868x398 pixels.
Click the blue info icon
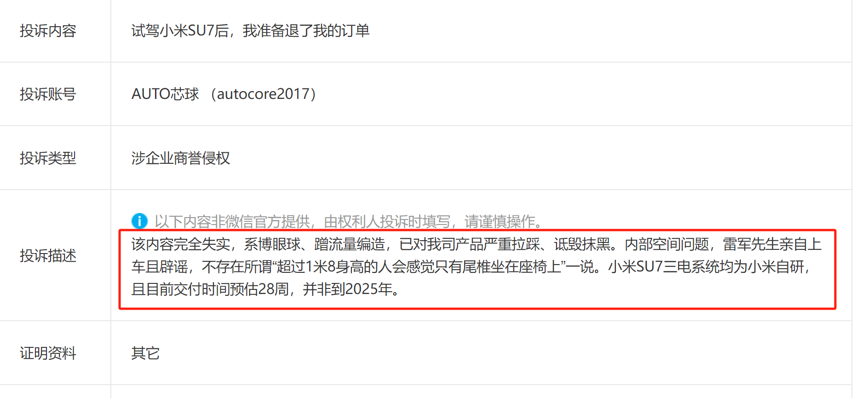pyautogui.click(x=139, y=221)
